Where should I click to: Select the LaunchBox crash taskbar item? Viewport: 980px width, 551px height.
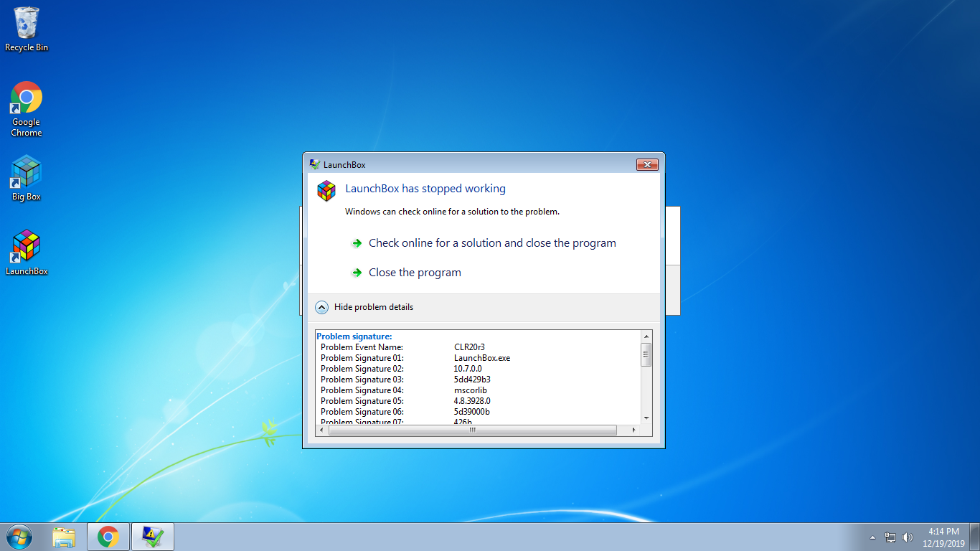(x=153, y=537)
